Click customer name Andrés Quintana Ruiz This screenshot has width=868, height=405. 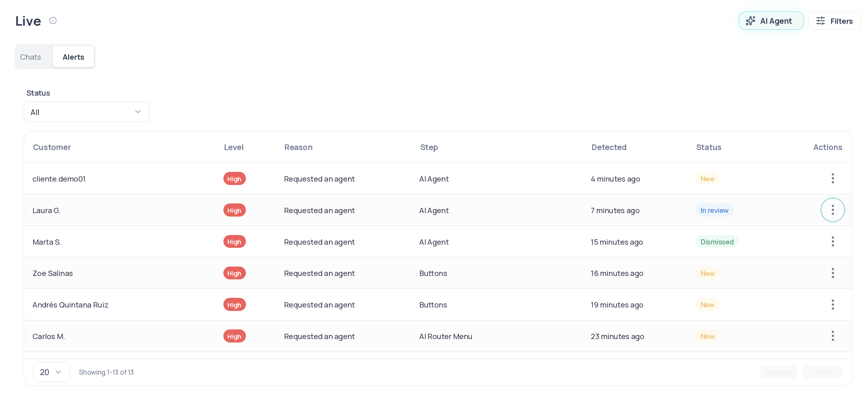[70, 305]
